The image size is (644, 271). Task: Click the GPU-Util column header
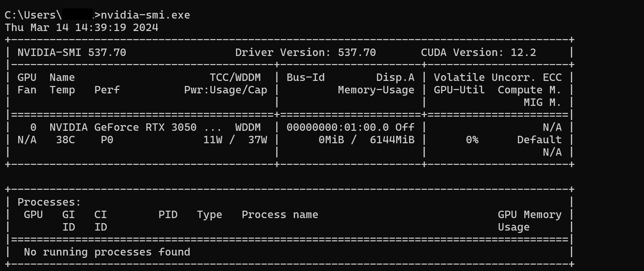459,90
